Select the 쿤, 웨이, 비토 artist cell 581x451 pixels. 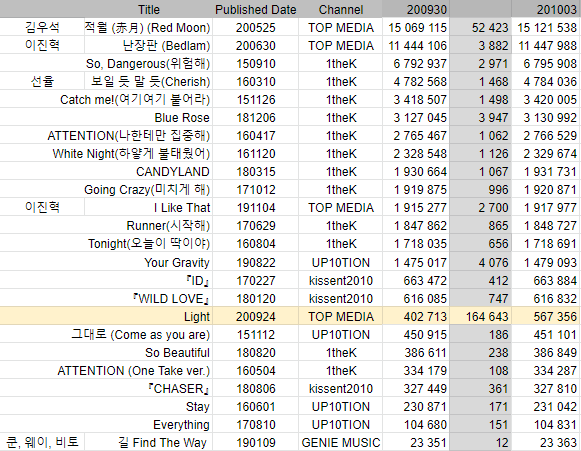tap(42, 442)
